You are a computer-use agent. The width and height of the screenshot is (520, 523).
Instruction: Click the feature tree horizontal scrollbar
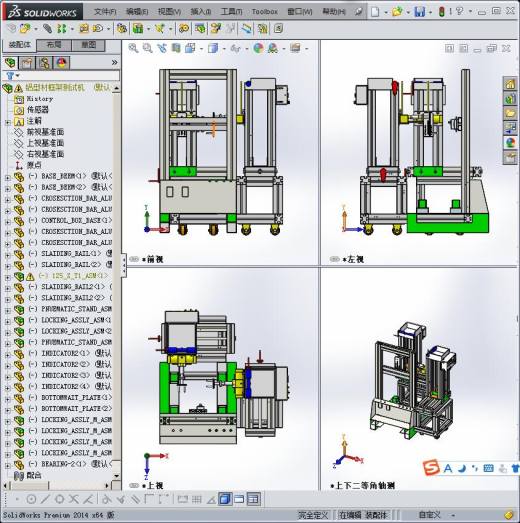(x=57, y=485)
